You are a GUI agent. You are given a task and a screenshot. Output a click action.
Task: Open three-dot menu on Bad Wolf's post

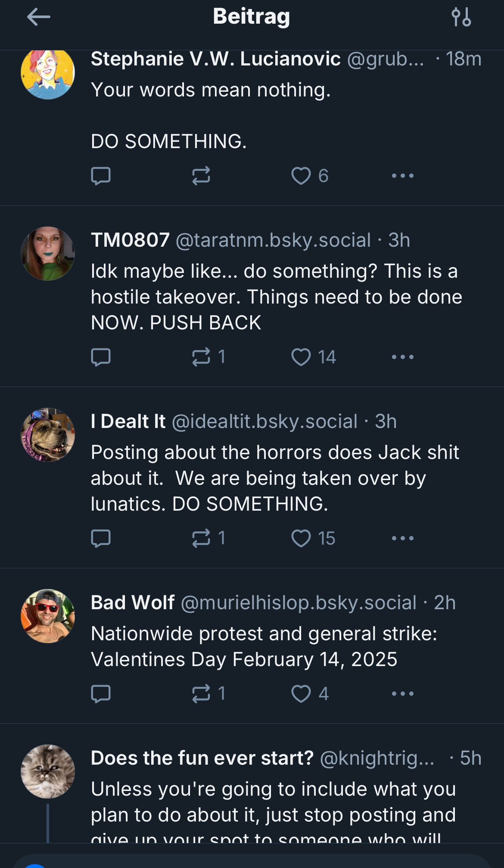coord(403,694)
